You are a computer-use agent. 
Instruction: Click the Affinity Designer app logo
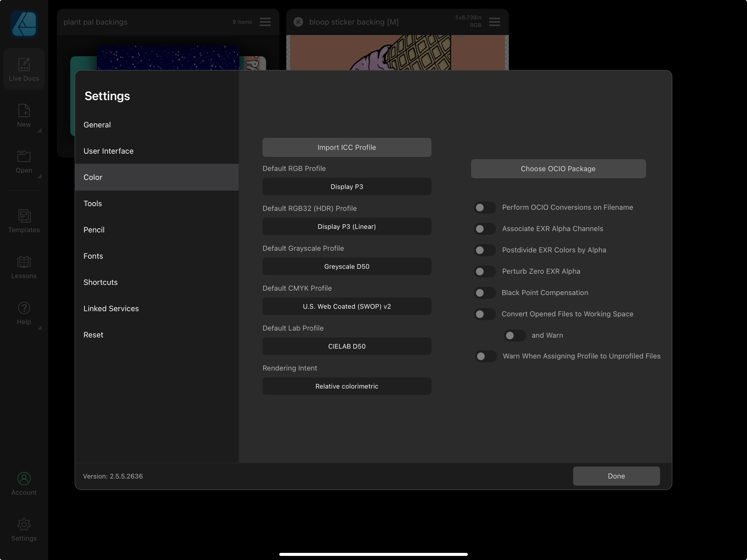(24, 24)
